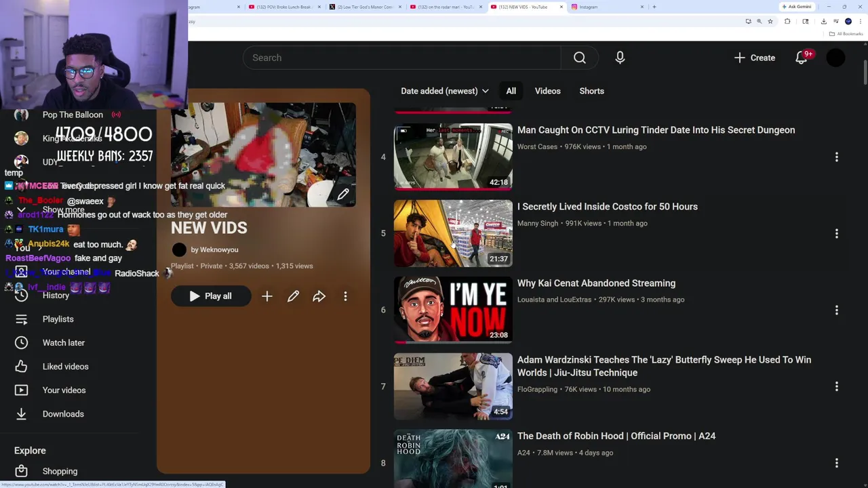
Task: Open options for Man Caught On CCTV video
Action: click(x=836, y=157)
